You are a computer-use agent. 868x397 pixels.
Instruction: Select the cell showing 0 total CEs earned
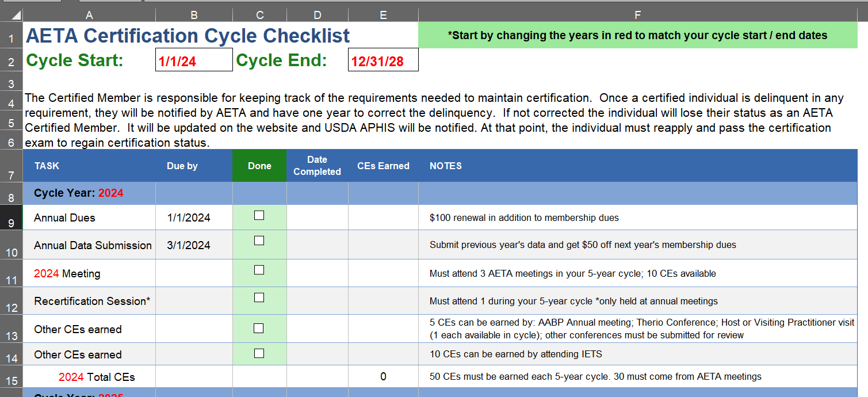click(x=383, y=376)
